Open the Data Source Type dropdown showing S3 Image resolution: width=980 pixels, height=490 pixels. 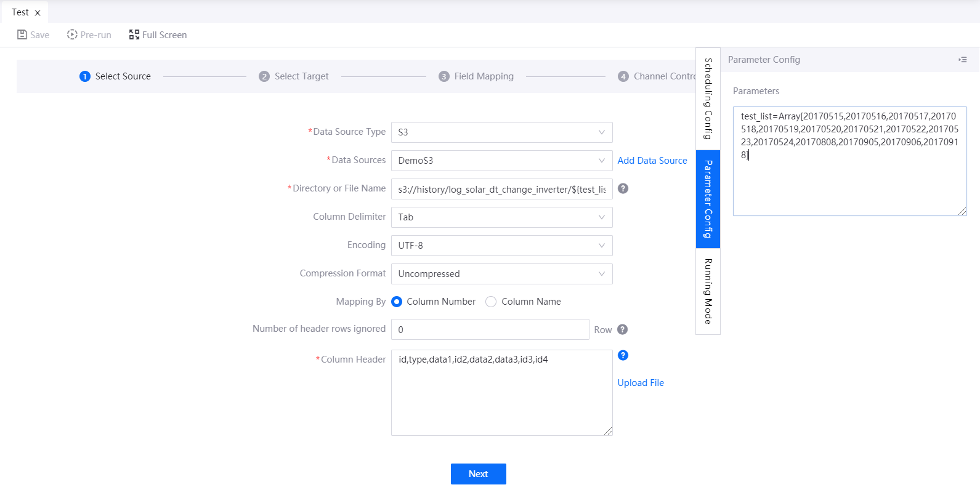502,132
